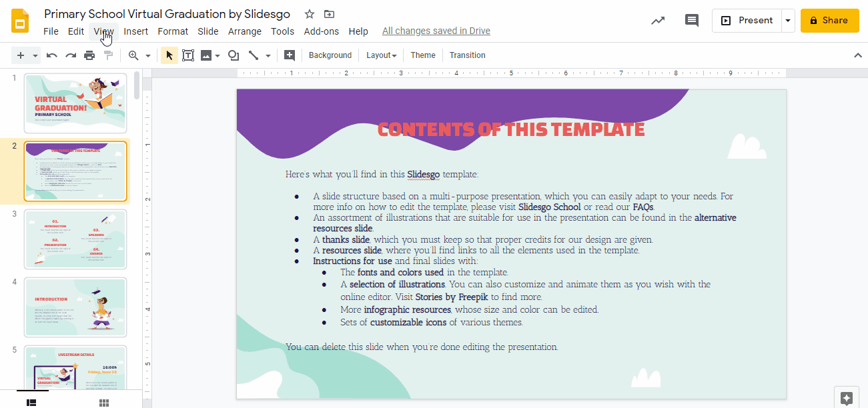
Task: Open the Explore button in the corner
Action: [x=847, y=398]
